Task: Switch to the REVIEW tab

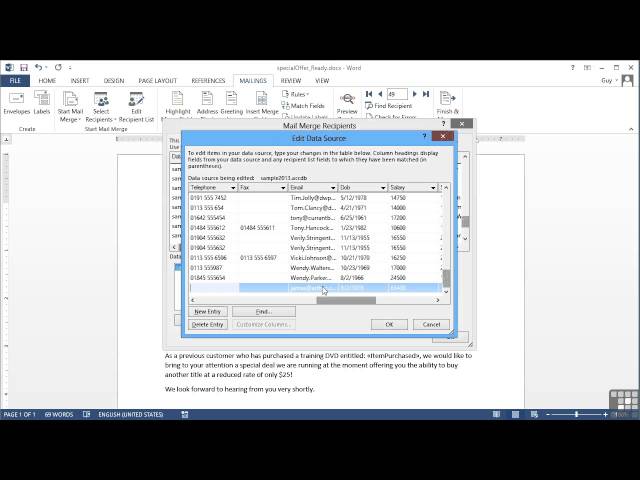Action: 291,81
